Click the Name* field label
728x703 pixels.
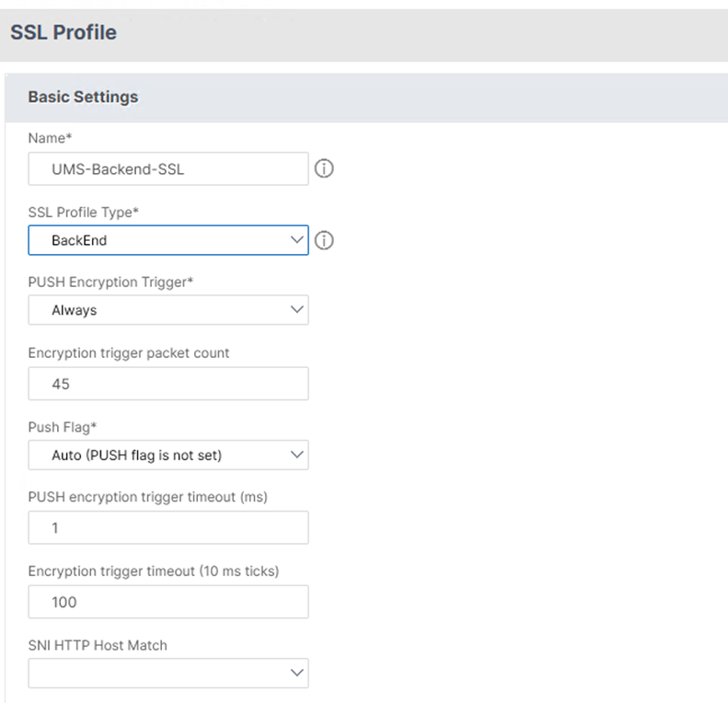[x=50, y=138]
